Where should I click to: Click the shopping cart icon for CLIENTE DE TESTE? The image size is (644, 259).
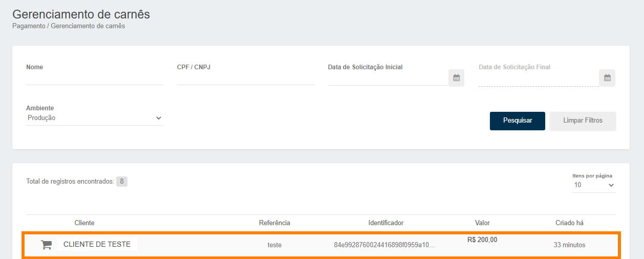pos(46,245)
